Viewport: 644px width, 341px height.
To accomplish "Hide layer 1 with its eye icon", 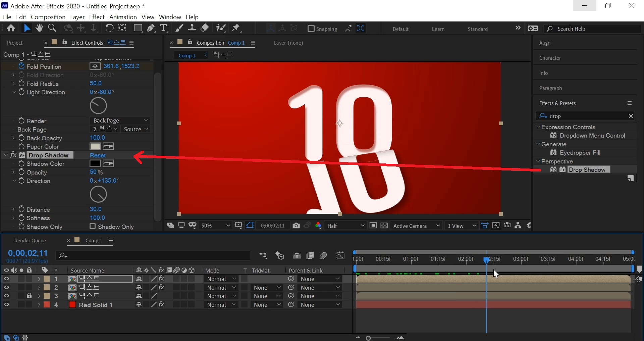I will pyautogui.click(x=6, y=279).
